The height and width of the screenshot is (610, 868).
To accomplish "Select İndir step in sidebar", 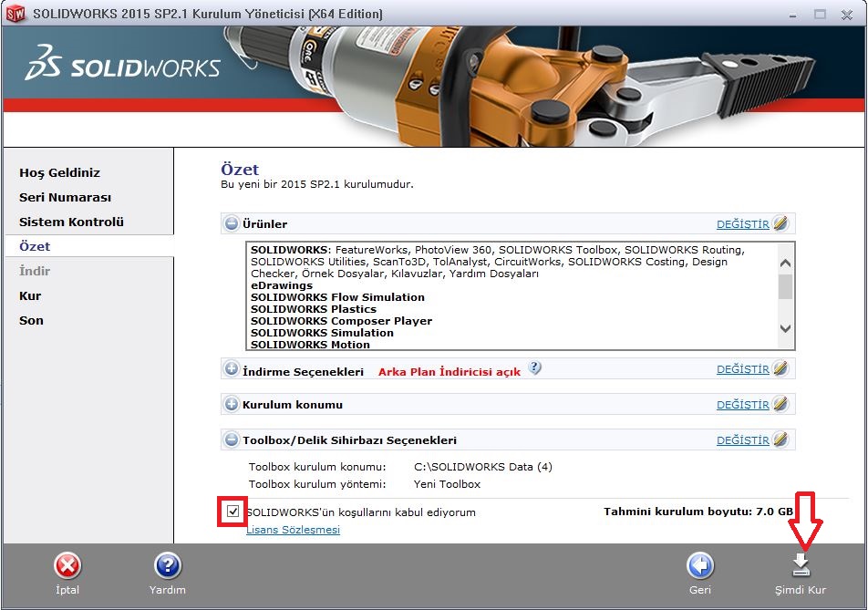I will pos(35,271).
